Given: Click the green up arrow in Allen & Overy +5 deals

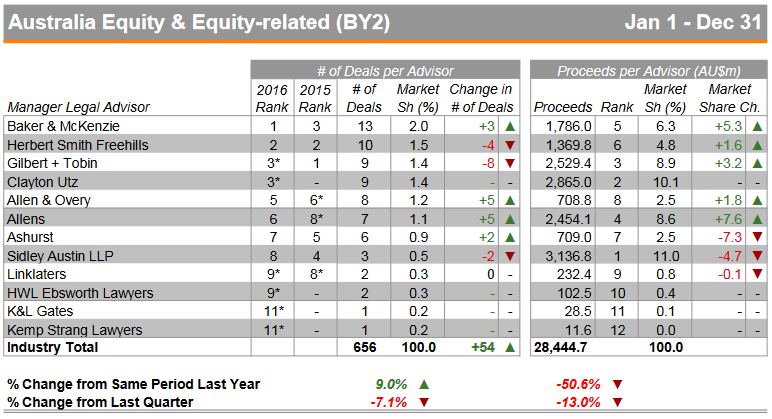Looking at the screenshot, I should click(510, 200).
